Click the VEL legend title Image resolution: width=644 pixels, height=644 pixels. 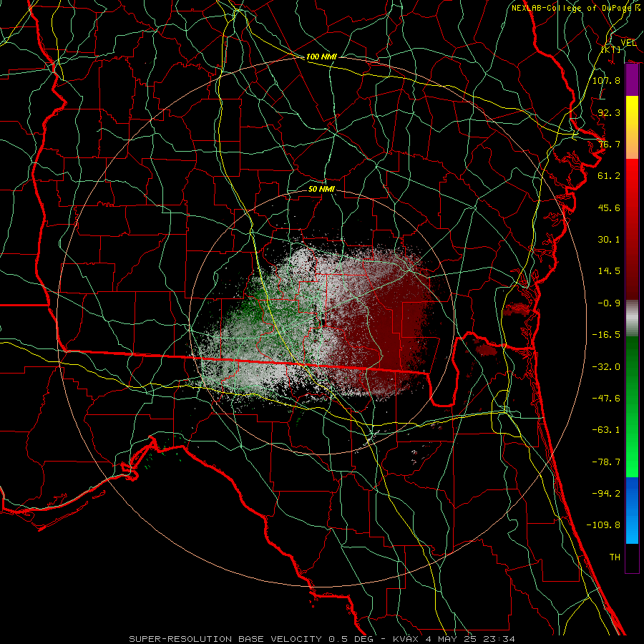point(628,43)
